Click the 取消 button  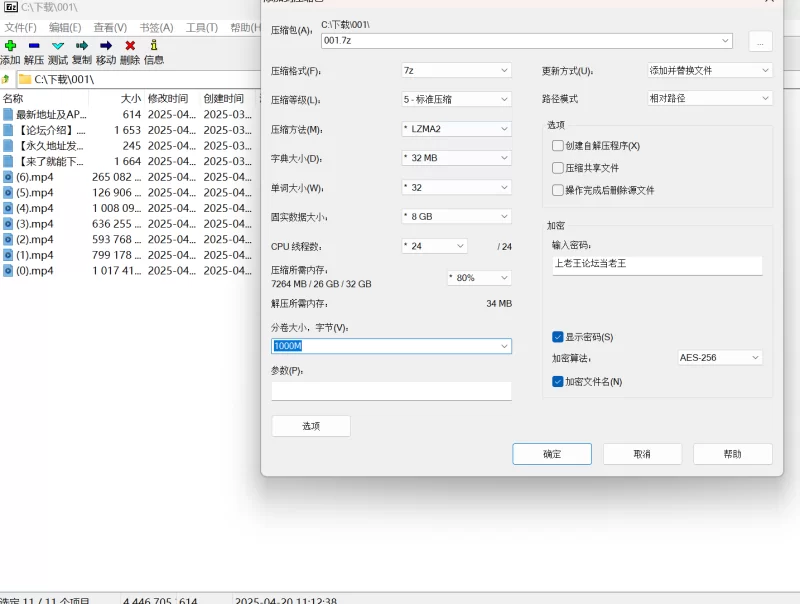642,454
